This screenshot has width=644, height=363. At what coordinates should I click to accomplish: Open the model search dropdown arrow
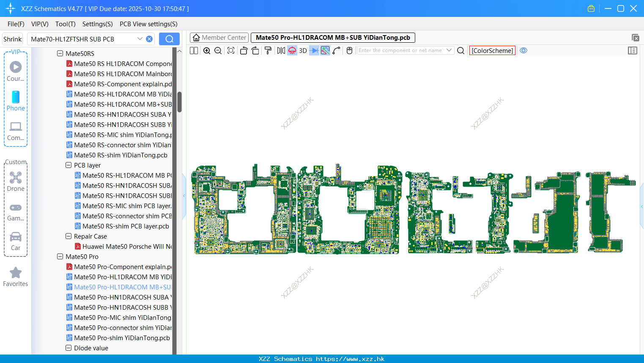point(140,39)
